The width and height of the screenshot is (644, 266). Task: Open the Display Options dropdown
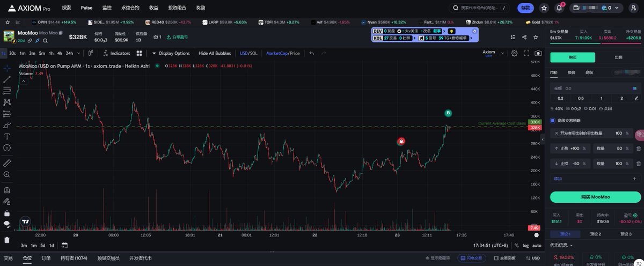171,53
